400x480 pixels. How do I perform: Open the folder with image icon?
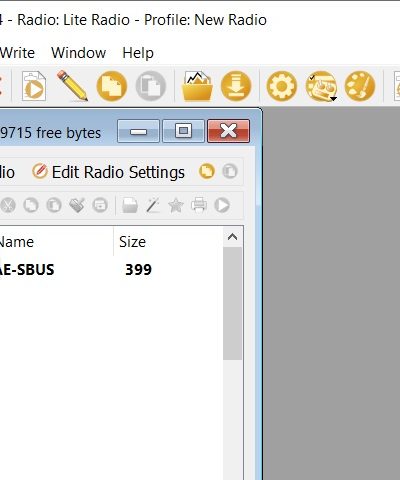(x=197, y=86)
